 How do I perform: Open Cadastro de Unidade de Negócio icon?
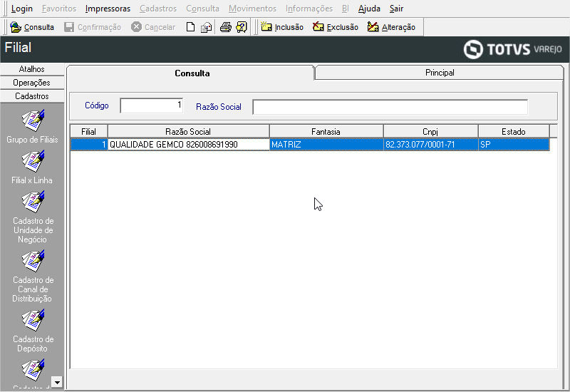(x=32, y=202)
